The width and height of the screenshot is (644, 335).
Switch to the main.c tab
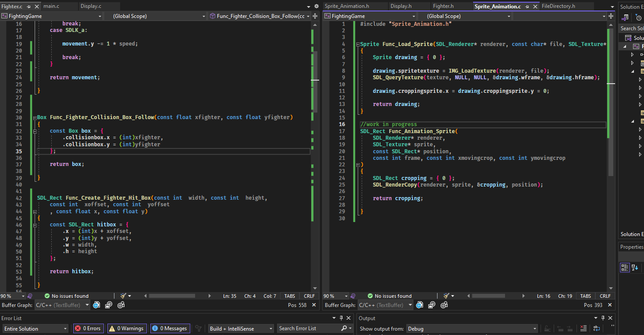coord(52,6)
